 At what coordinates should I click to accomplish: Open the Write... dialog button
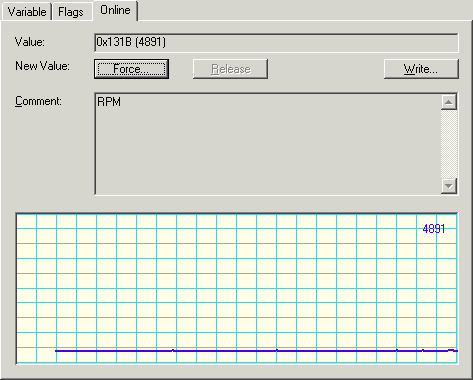click(421, 69)
